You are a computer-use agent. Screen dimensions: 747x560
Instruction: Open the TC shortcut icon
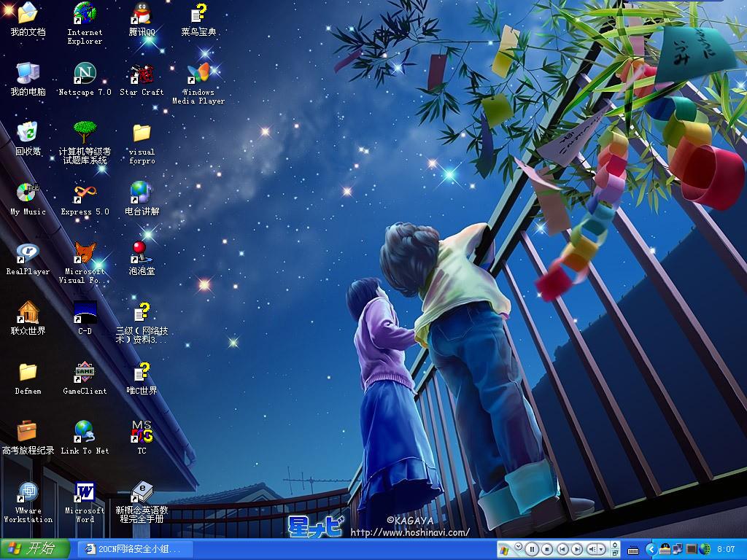pyautogui.click(x=142, y=438)
